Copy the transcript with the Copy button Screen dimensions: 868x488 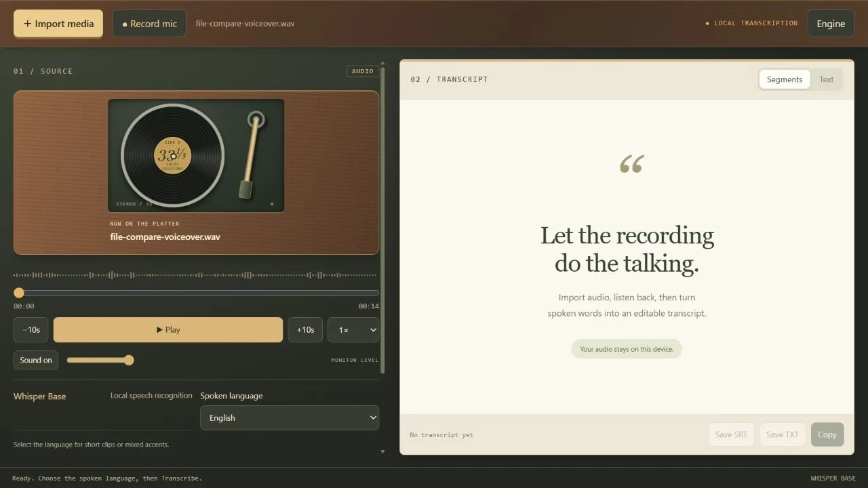(x=827, y=434)
